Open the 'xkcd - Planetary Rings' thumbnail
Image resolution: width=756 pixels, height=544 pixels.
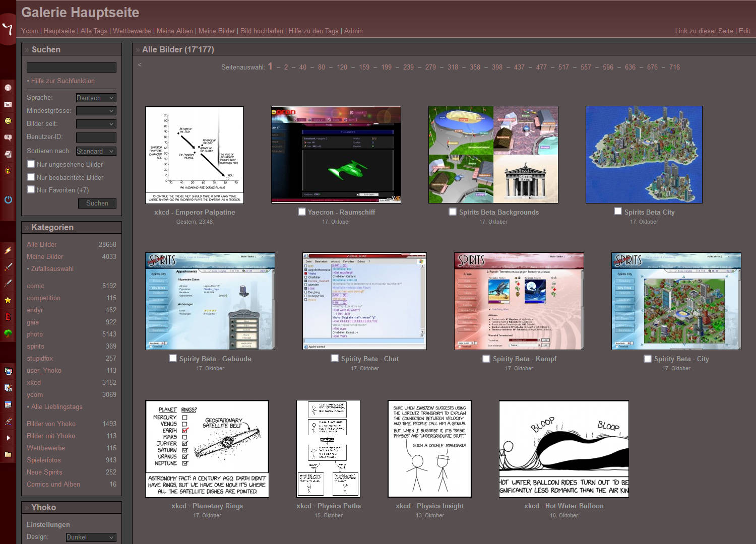click(x=207, y=449)
